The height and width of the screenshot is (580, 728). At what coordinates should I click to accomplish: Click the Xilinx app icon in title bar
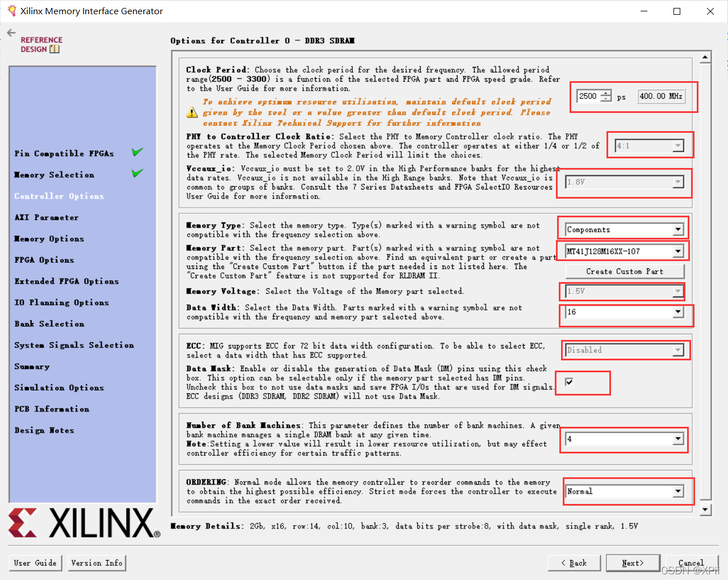(x=11, y=11)
